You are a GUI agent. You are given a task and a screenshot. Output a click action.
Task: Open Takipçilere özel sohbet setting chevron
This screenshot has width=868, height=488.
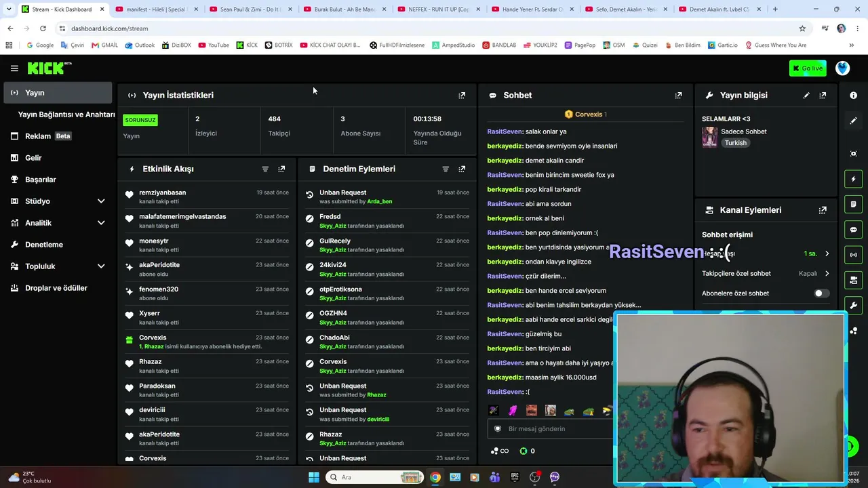827,274
